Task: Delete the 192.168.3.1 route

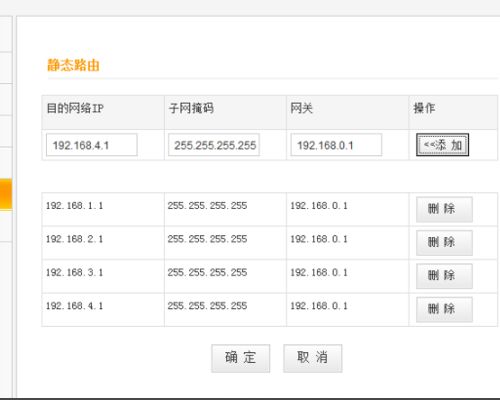Action: pyautogui.click(x=444, y=276)
